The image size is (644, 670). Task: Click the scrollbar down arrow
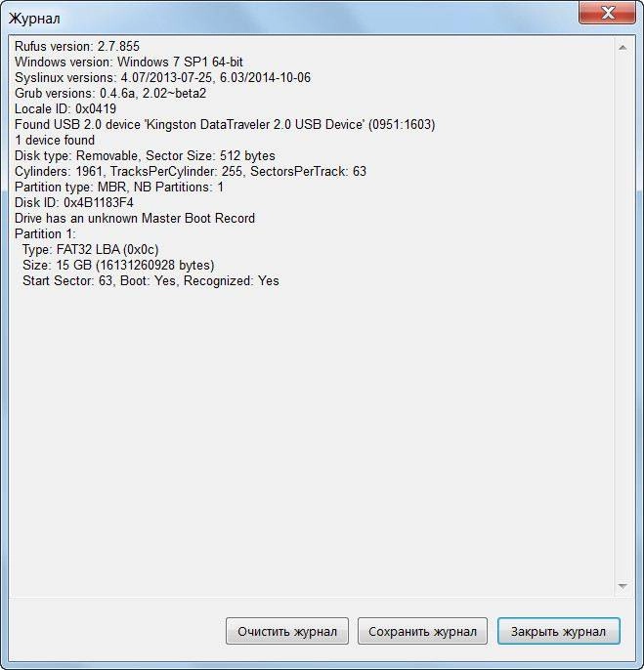point(623,586)
